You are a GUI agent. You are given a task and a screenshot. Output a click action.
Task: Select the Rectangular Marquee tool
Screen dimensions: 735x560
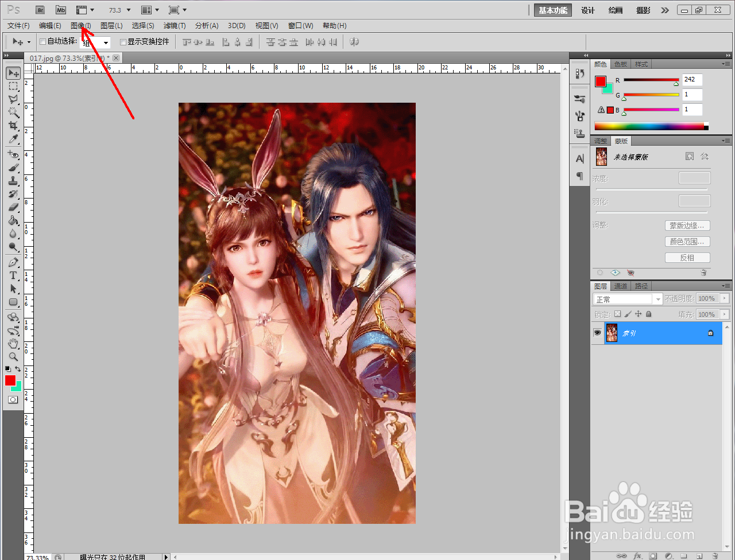(x=13, y=86)
